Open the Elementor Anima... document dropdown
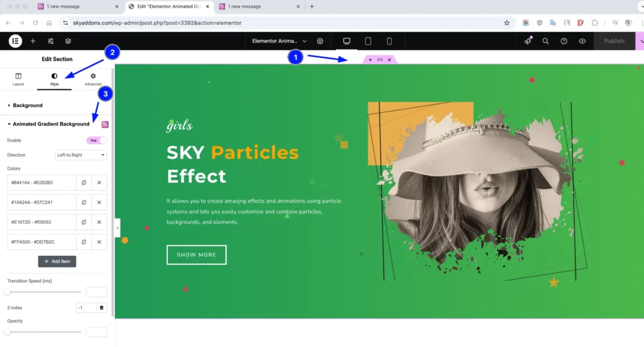This screenshot has height=347, width=644. click(x=279, y=41)
